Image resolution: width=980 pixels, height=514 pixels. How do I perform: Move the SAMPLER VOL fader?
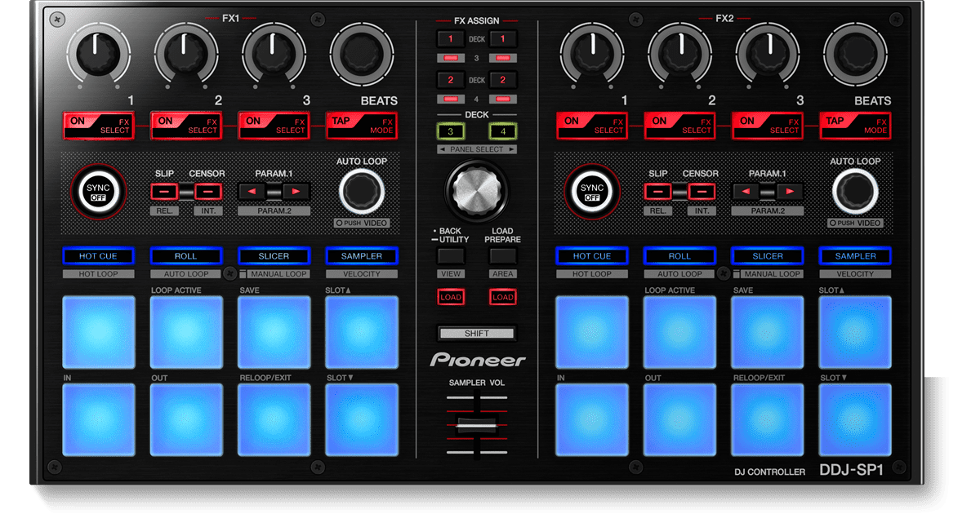(478, 423)
